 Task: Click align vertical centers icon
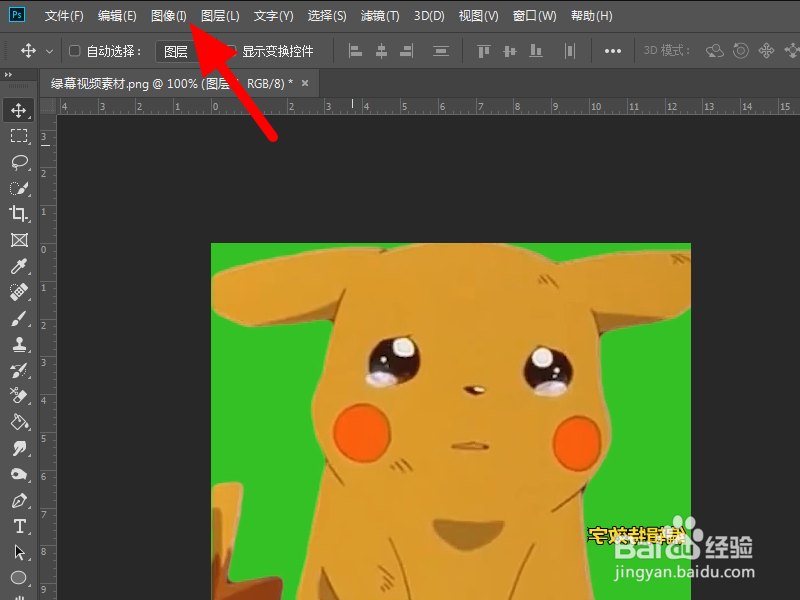point(510,51)
